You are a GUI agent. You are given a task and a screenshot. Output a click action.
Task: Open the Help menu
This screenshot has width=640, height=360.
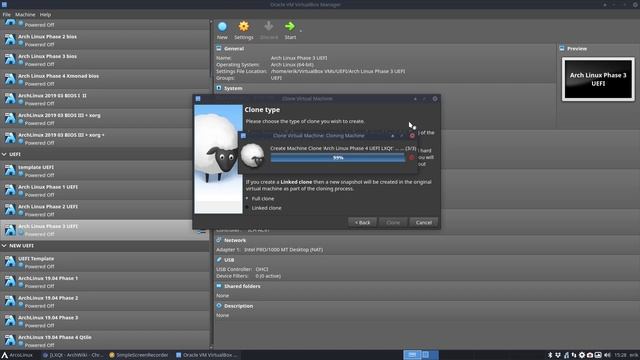(45, 14)
